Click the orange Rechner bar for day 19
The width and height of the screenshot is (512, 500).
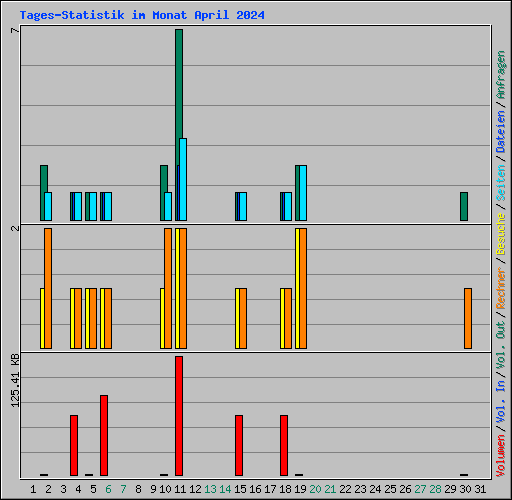303,288
